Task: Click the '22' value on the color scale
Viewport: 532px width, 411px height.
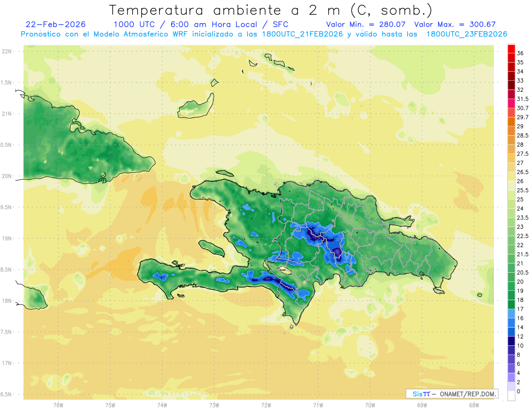Action: click(520, 245)
